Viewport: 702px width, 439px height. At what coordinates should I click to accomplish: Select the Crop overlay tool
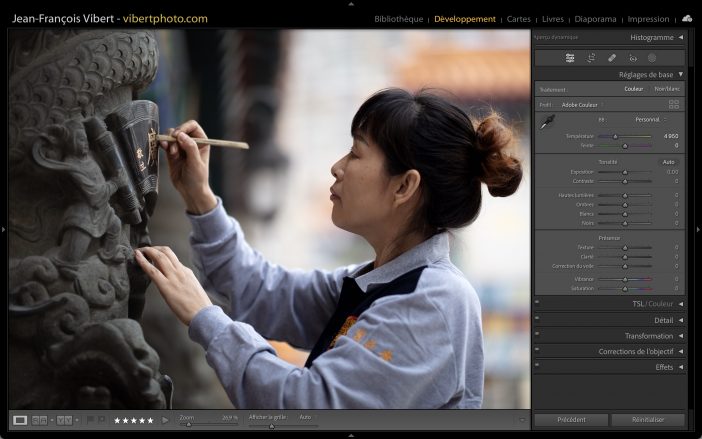click(591, 58)
